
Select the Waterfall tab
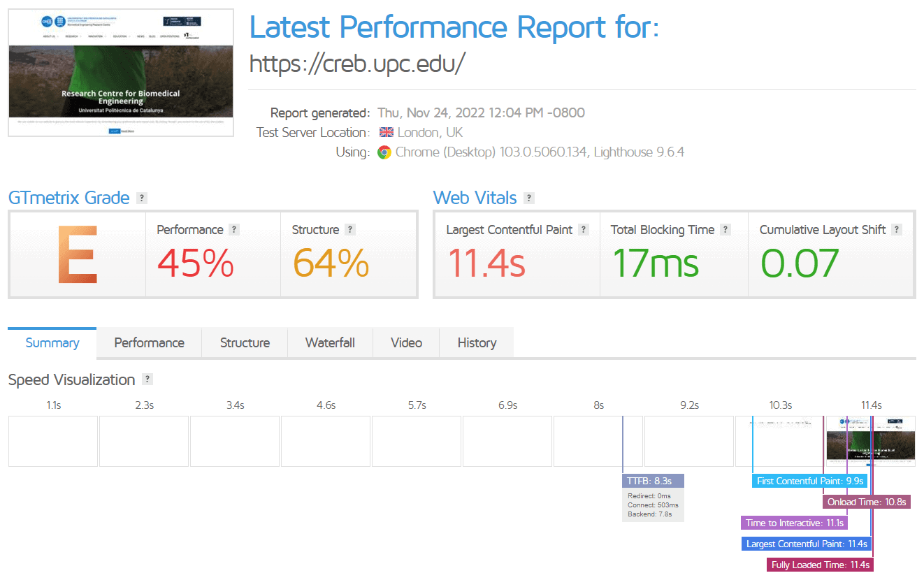pos(330,343)
